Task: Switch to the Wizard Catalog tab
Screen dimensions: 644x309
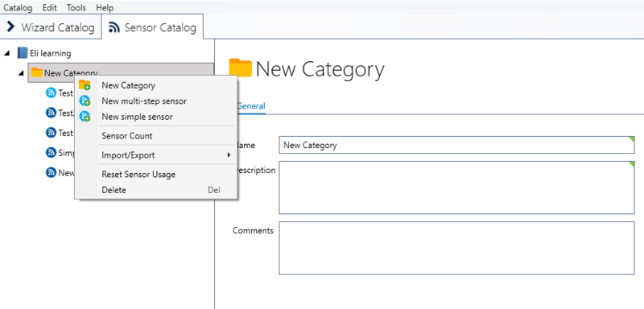Action: pos(51,27)
